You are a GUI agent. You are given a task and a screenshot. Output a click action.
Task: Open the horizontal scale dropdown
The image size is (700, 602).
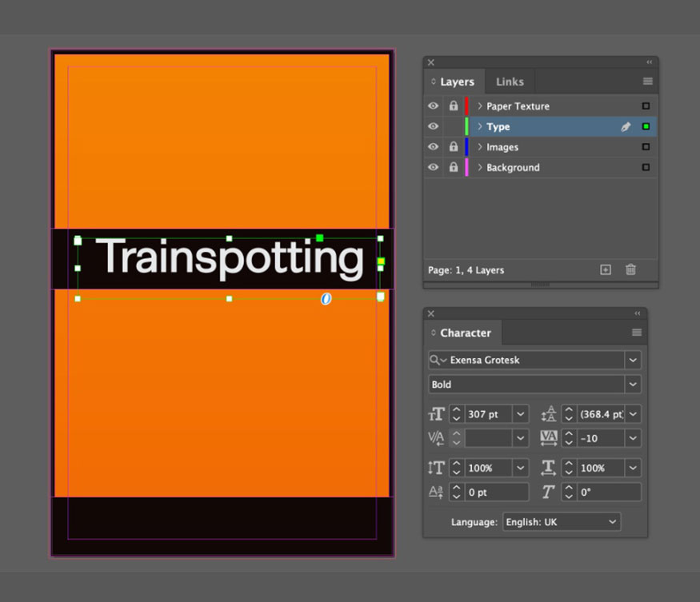(633, 468)
